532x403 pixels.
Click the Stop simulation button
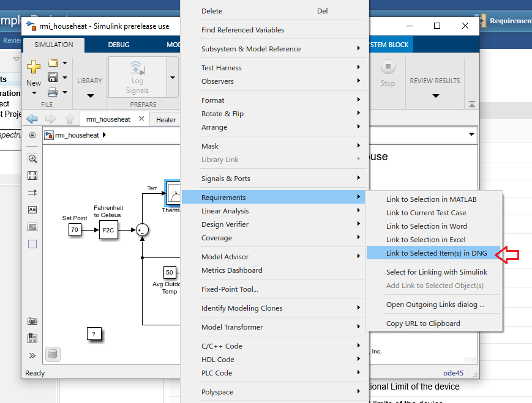[388, 73]
